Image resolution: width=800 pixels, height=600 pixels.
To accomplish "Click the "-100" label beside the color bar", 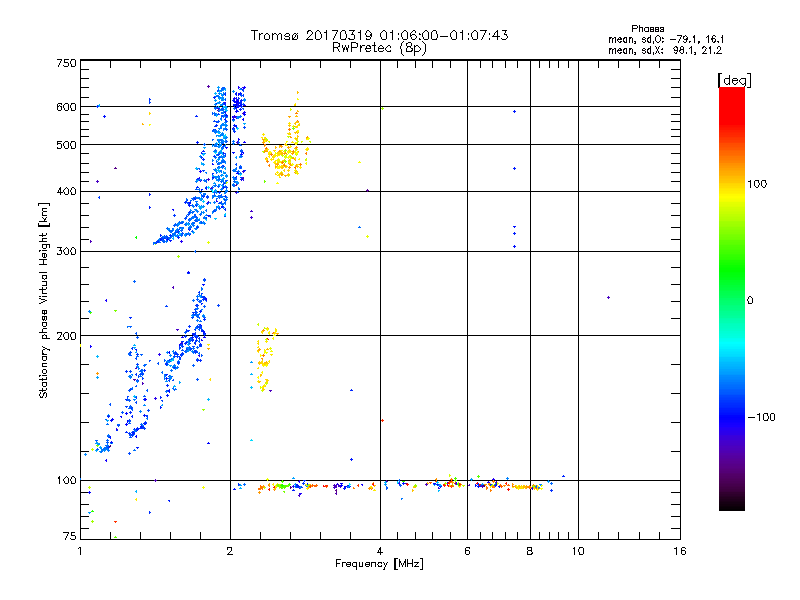I will tap(762, 417).
